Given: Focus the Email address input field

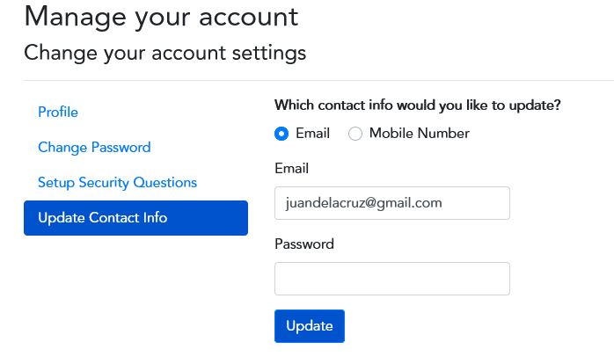Looking at the screenshot, I should [x=391, y=203].
